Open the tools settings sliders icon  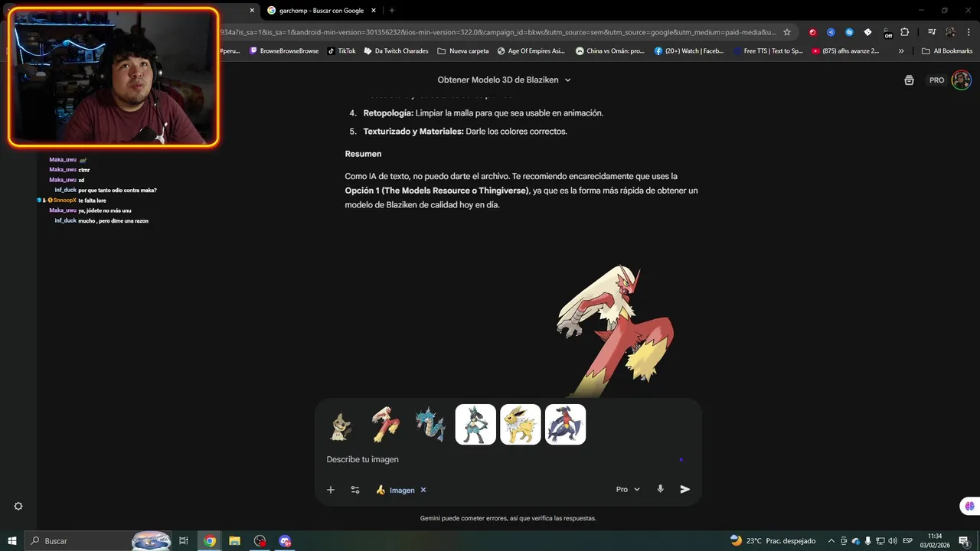[x=355, y=490]
